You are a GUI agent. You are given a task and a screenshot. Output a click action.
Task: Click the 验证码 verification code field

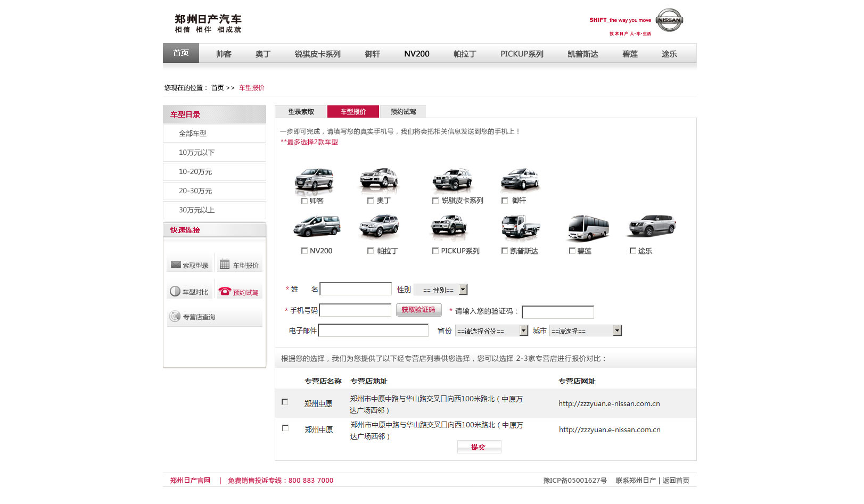pyautogui.click(x=558, y=312)
